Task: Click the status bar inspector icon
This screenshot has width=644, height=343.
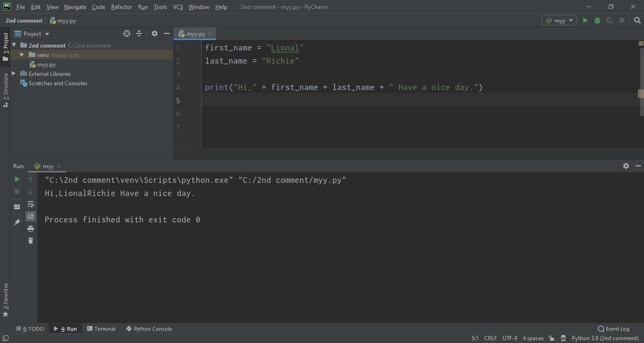Action: tap(563, 338)
